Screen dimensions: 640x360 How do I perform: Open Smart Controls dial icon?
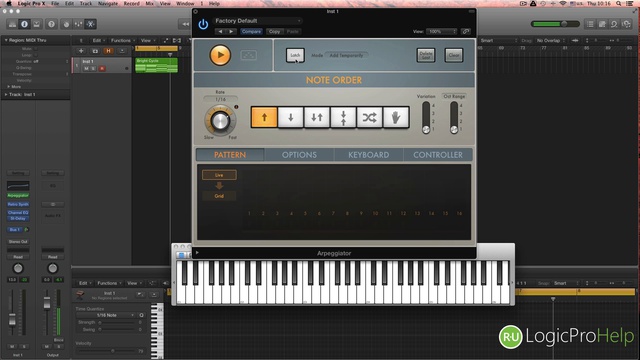[66, 24]
